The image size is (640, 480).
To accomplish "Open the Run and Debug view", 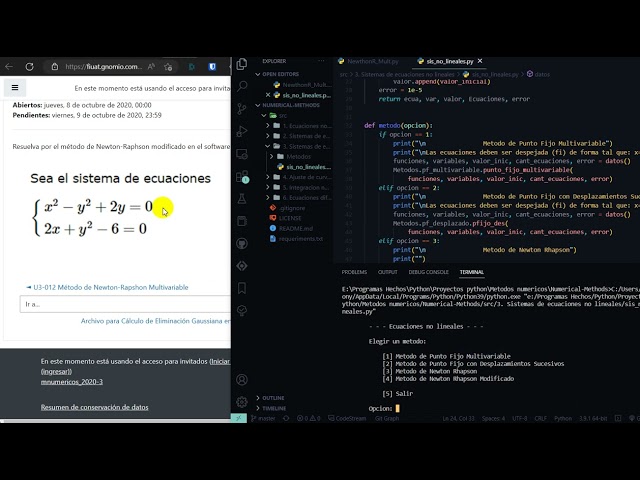I will [242, 131].
